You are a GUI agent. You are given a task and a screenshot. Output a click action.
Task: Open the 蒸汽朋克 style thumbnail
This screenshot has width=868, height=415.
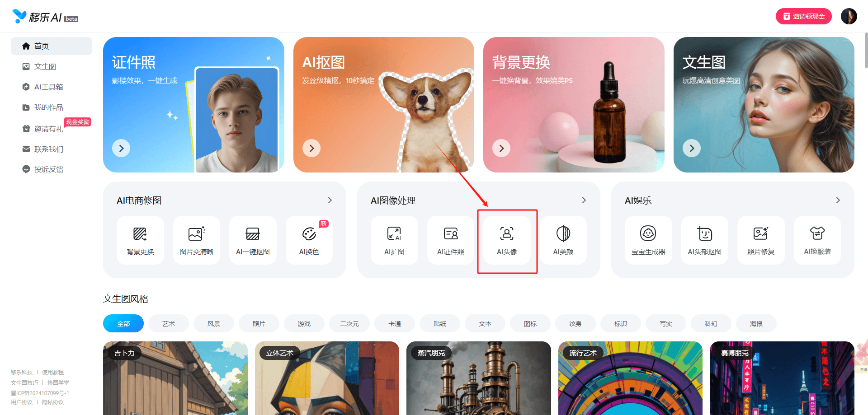pyautogui.click(x=479, y=378)
